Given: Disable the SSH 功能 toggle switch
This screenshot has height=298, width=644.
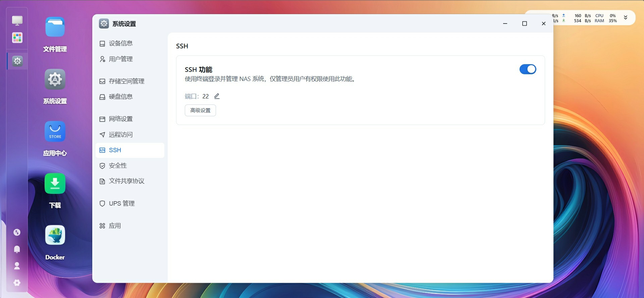Looking at the screenshot, I should click(x=528, y=69).
